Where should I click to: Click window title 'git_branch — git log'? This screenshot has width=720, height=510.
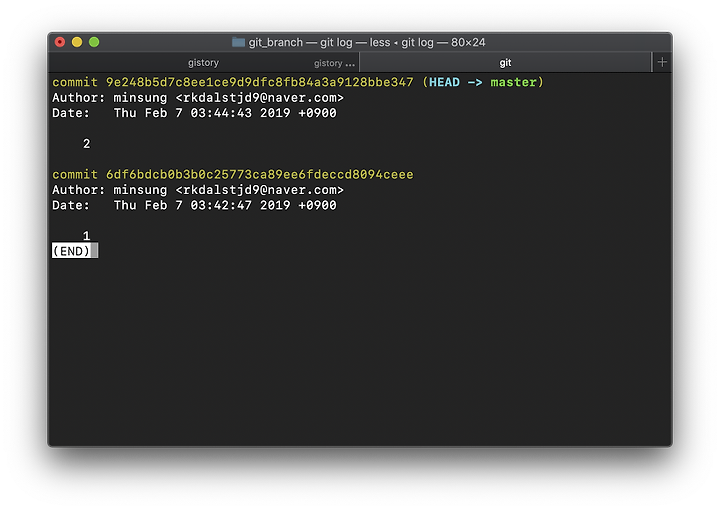pyautogui.click(x=300, y=42)
